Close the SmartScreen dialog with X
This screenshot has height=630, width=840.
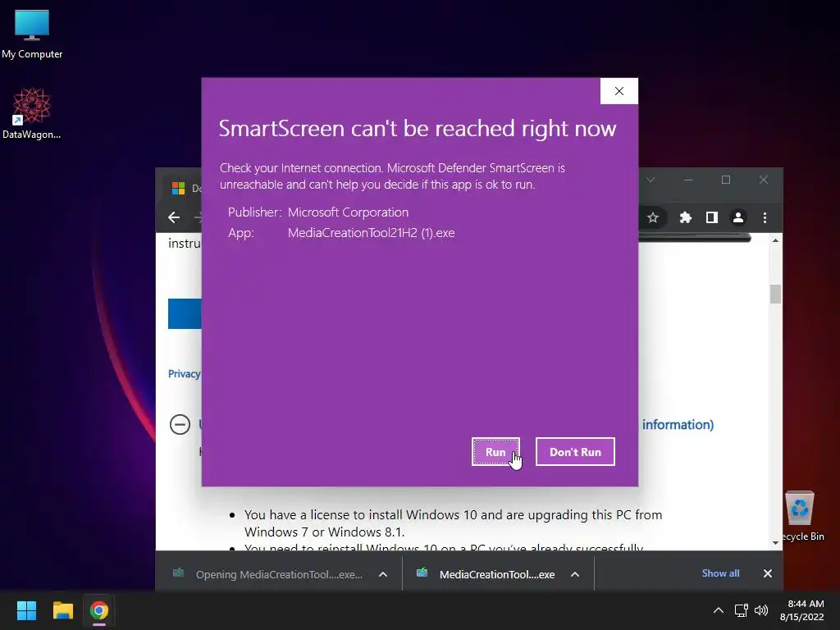619,91
